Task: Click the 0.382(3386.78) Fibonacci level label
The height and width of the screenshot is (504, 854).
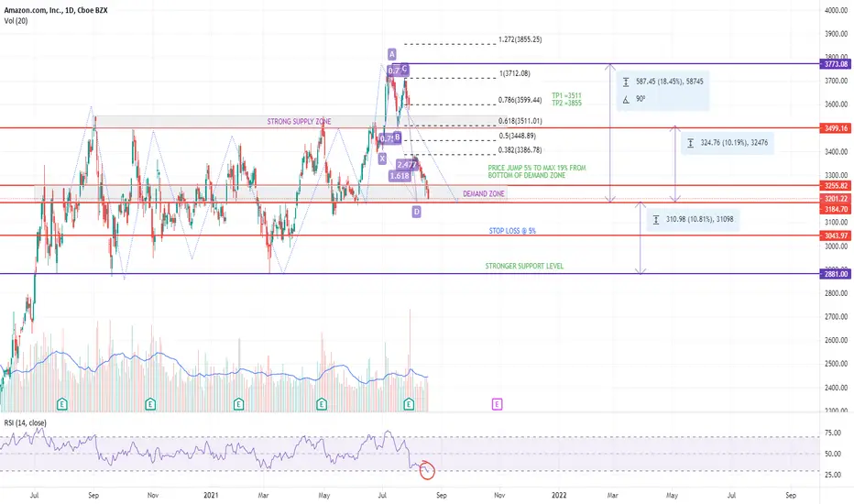Action: pos(520,150)
